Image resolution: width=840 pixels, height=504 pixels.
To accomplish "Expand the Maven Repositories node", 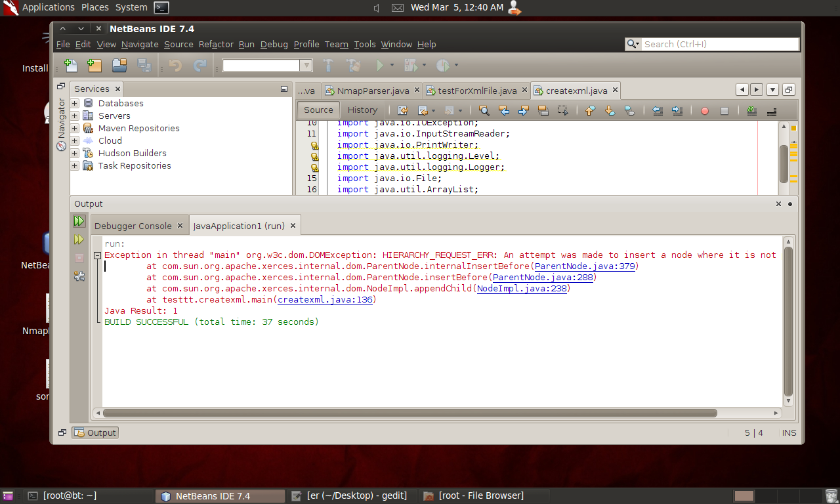I will tap(75, 128).
